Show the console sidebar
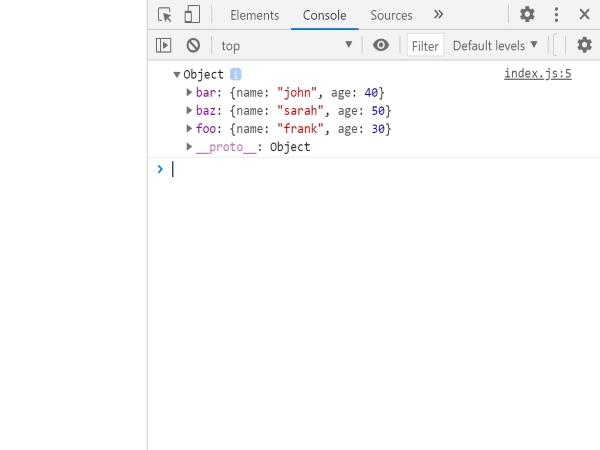The image size is (600, 450). coord(164,45)
